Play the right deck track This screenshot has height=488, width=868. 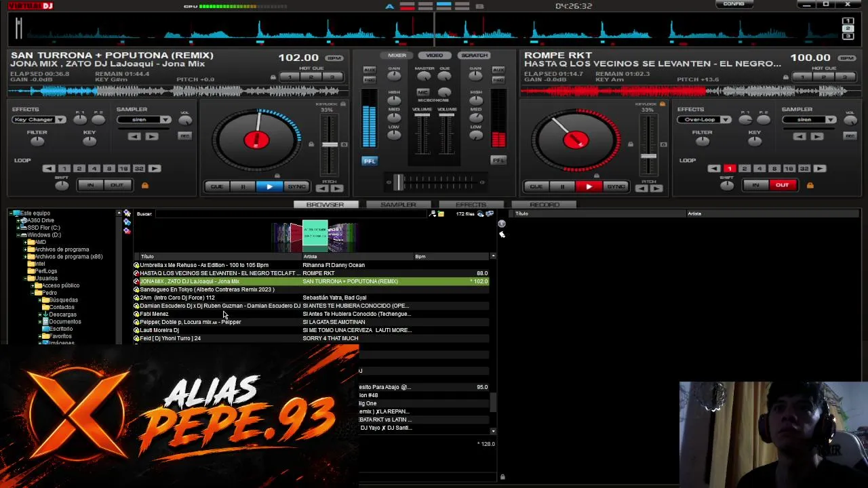(x=589, y=186)
